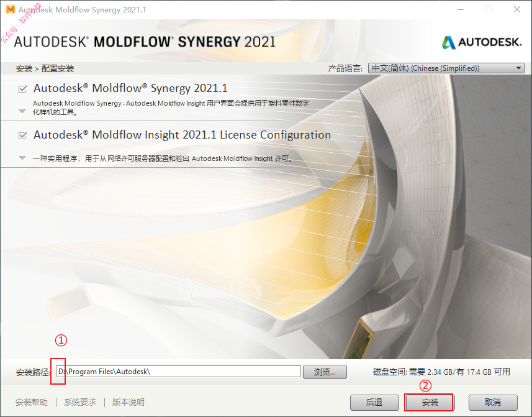Viewport: 532px width, 417px height.
Task: Click the Moldflow Insight 2021.1 License Configuration title
Action: [x=183, y=135]
